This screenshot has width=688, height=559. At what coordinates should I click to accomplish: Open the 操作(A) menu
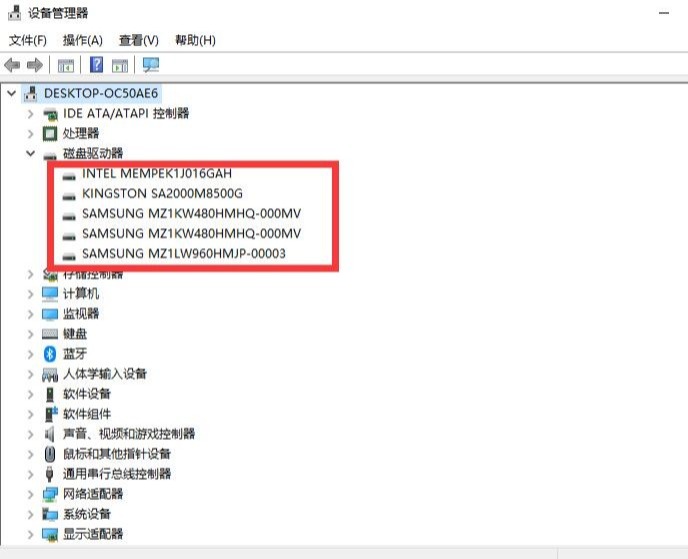click(x=82, y=40)
